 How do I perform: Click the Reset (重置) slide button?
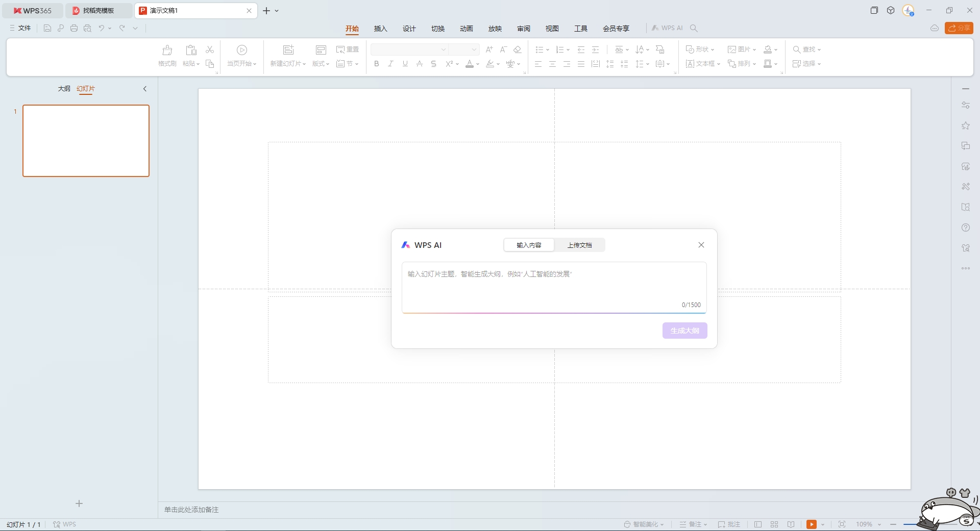(348, 49)
